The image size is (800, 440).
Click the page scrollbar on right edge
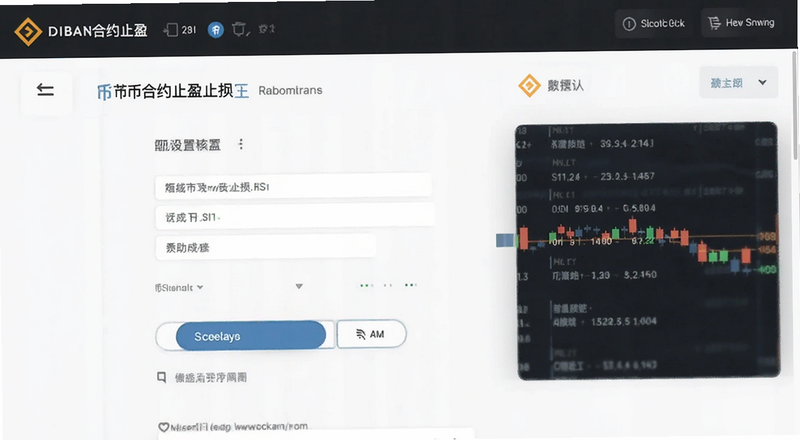tap(796, 105)
